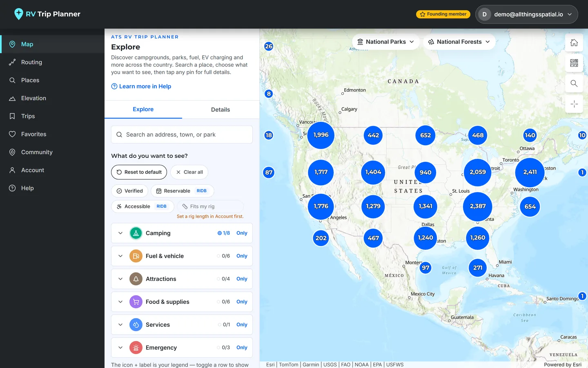Toggle the Camping tent icon
This screenshot has width=588, height=368.
coord(136,233)
